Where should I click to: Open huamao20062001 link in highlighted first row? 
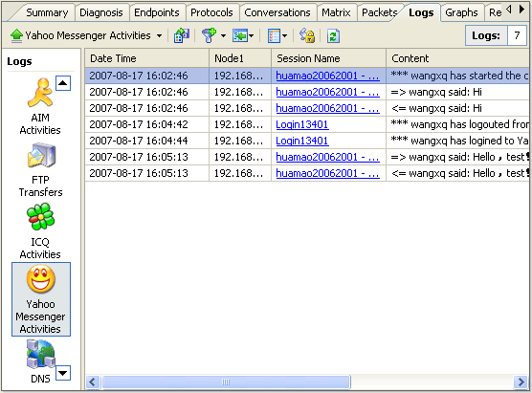pos(327,76)
